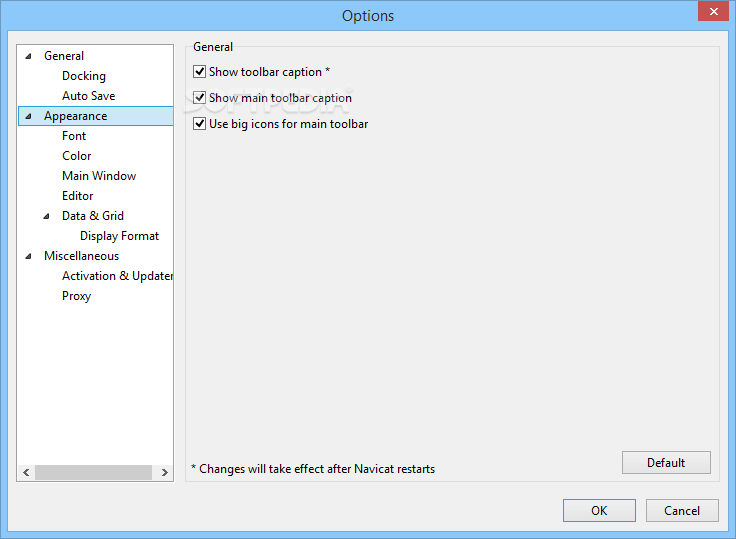This screenshot has height=539, width=736.
Task: Confirm with the OK button
Action: [x=599, y=511]
